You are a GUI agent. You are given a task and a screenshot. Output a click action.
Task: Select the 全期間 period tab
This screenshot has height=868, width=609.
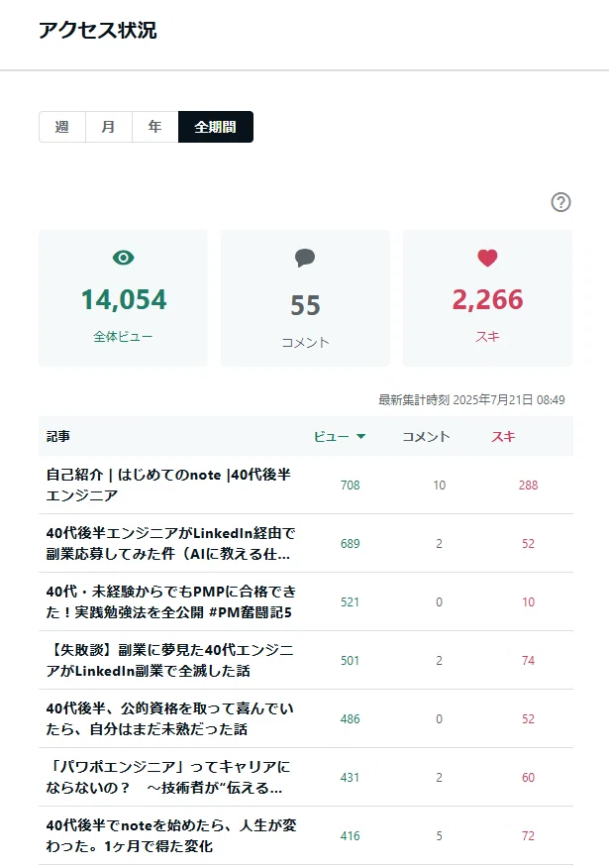tap(216, 127)
